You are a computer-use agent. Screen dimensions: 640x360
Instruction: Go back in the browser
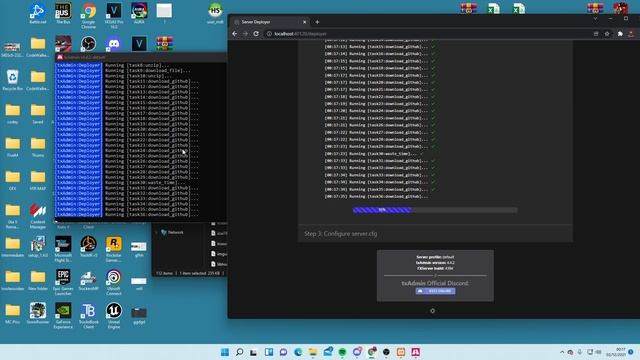[x=234, y=33]
